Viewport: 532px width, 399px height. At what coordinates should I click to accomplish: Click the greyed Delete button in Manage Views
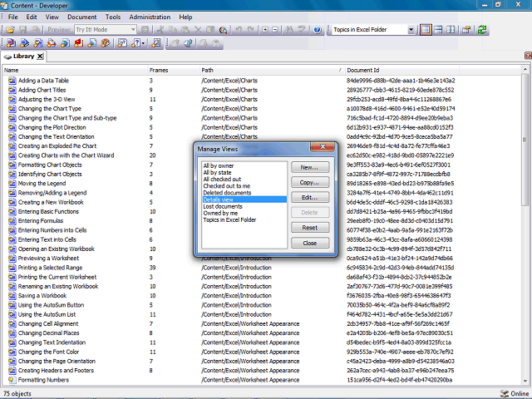[310, 213]
